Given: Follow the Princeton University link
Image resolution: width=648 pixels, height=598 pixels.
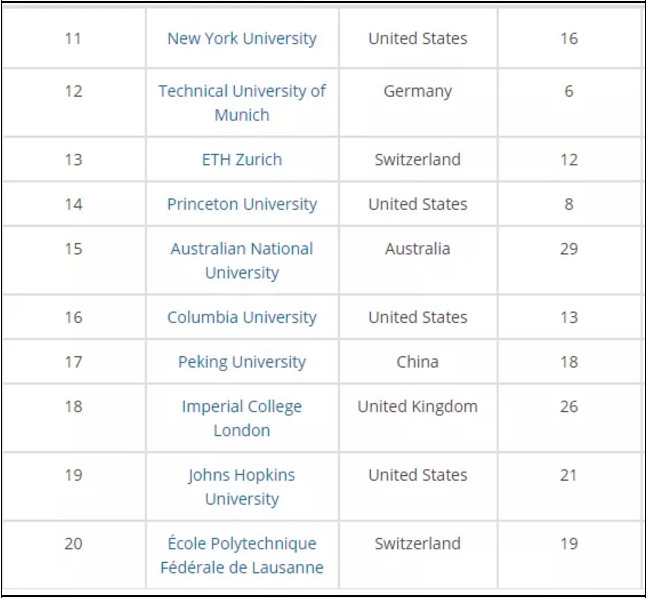Looking at the screenshot, I should click(x=242, y=205).
